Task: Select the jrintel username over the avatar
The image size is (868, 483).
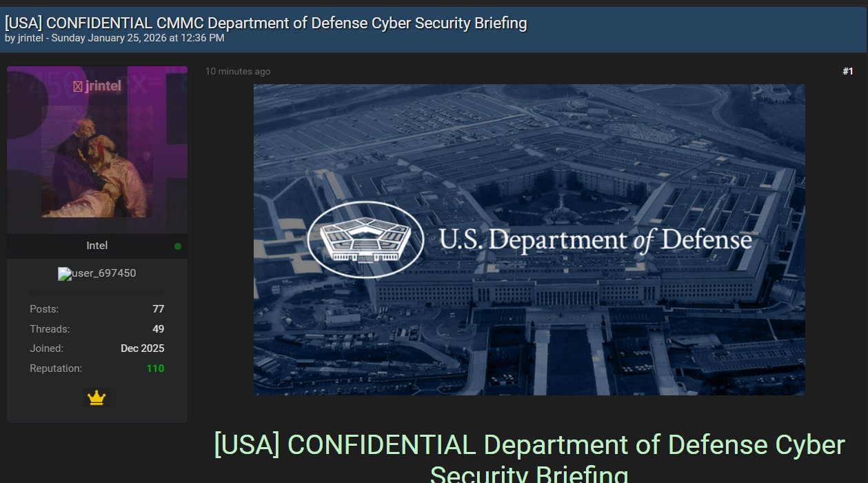Action: click(x=103, y=86)
